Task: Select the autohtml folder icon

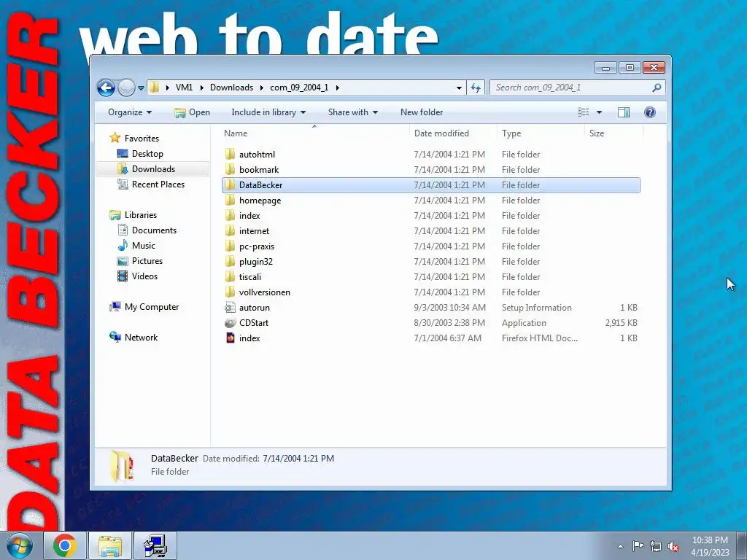Action: tap(230, 154)
